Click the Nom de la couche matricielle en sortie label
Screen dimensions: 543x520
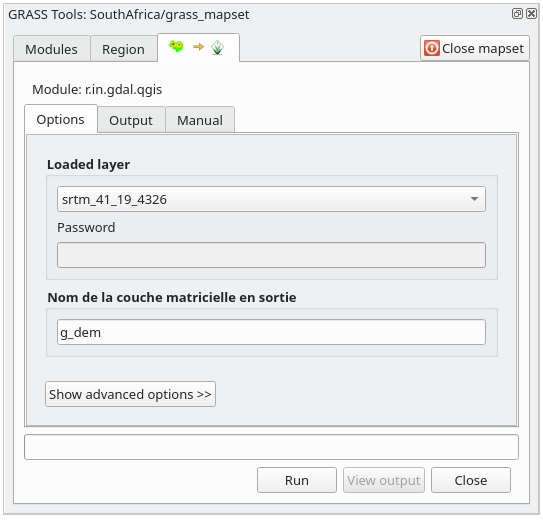pos(172,297)
